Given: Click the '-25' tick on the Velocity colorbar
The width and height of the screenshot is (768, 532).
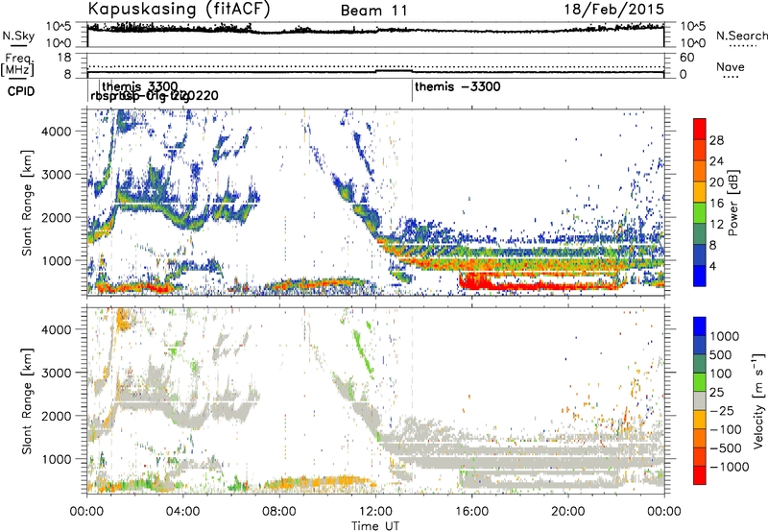Looking at the screenshot, I should pyautogui.click(x=721, y=410).
